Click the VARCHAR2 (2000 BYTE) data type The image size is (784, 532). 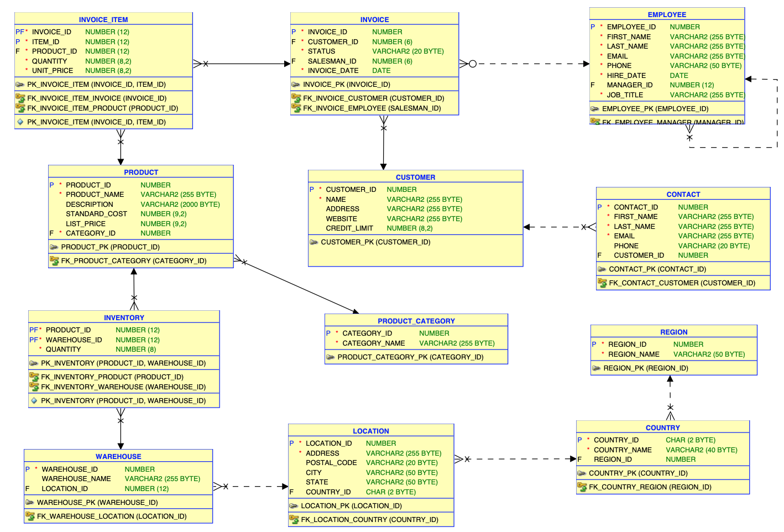pos(180,205)
